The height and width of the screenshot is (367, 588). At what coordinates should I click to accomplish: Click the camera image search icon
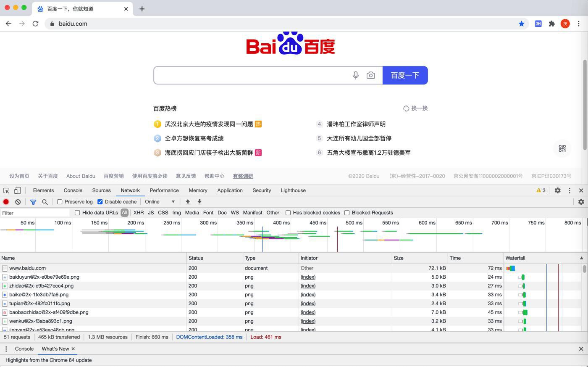[x=370, y=75]
